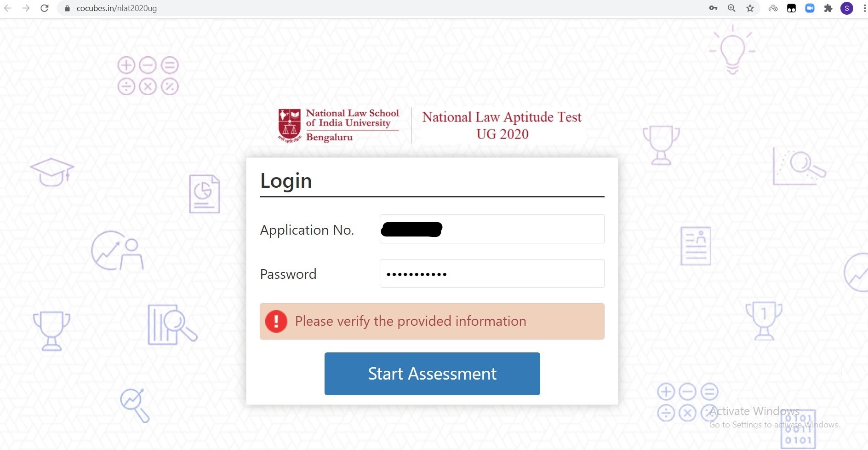Screen dimensions: 868x450
Task: Open the Zoom extension icon
Action: click(x=810, y=8)
